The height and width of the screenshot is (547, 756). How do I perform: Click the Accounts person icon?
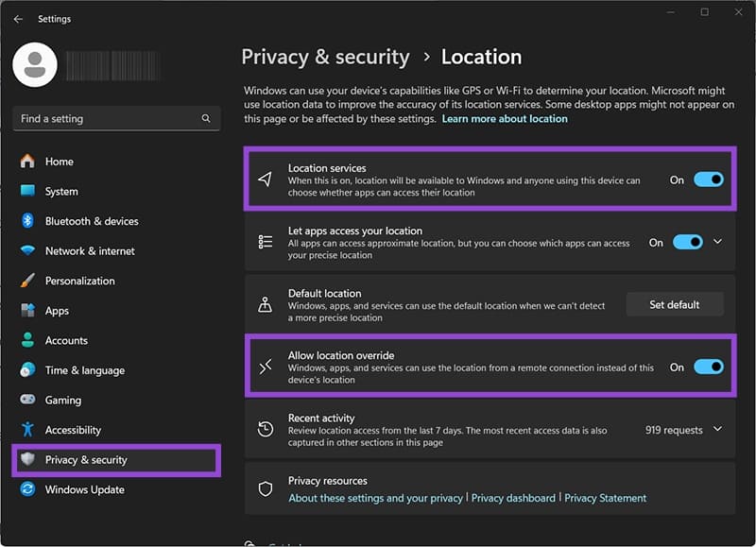tap(27, 340)
